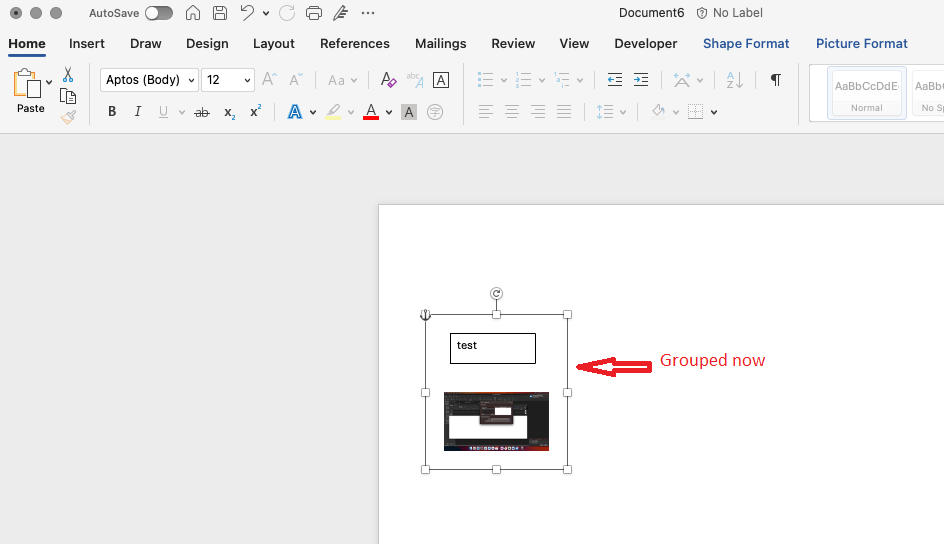The image size is (944, 544).
Task: Click the Home icon in title bar
Action: pos(193,13)
